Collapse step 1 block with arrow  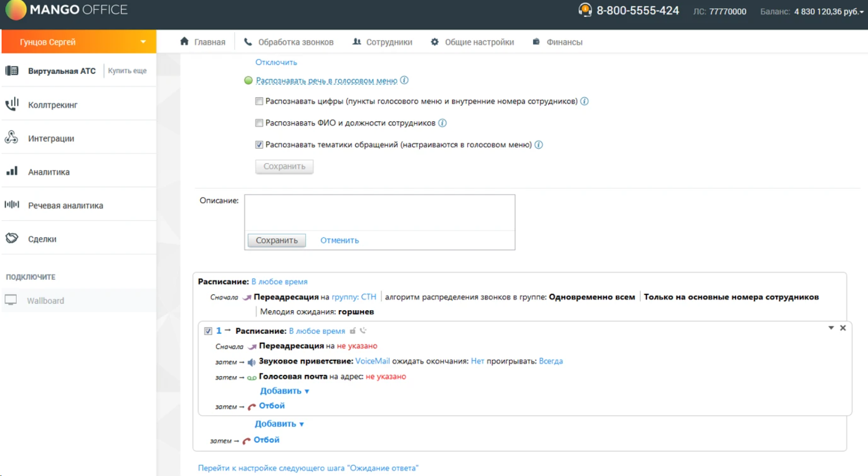(831, 328)
